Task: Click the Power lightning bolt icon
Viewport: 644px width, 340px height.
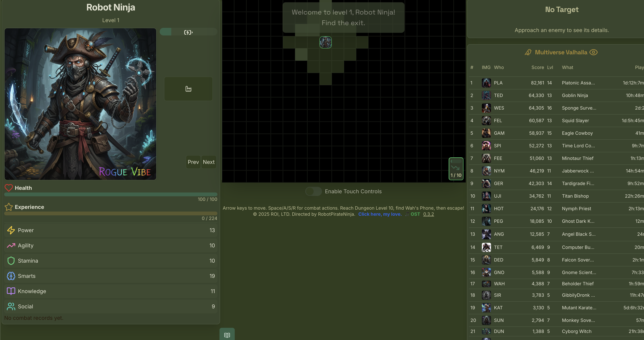Action: pos(11,230)
